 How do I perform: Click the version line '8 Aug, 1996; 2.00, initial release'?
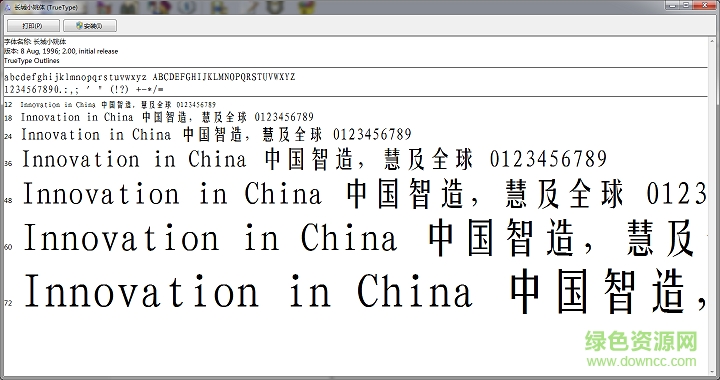pyautogui.click(x=61, y=51)
